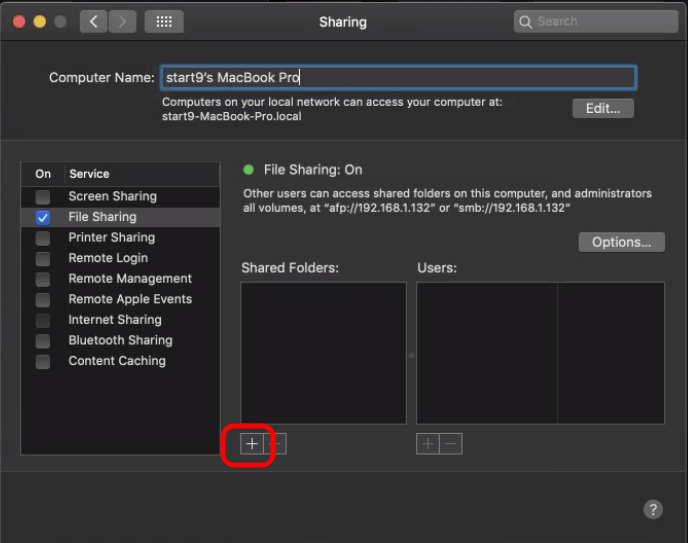Screen dimensions: 688x543
Task: Turn on Bluetooth Sharing checkbox
Action: point(43,341)
